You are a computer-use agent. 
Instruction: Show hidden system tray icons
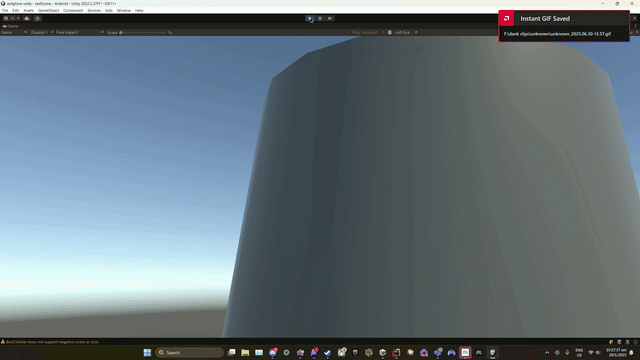pos(547,353)
